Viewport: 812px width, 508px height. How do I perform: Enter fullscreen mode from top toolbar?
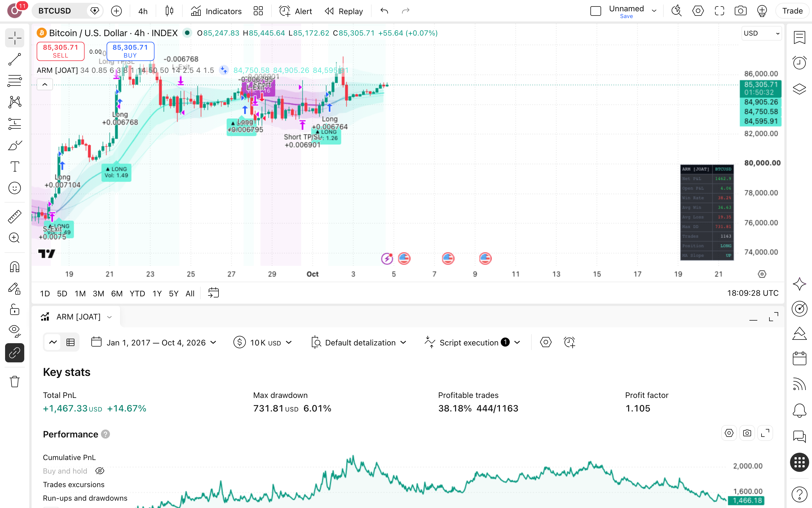pyautogui.click(x=720, y=11)
